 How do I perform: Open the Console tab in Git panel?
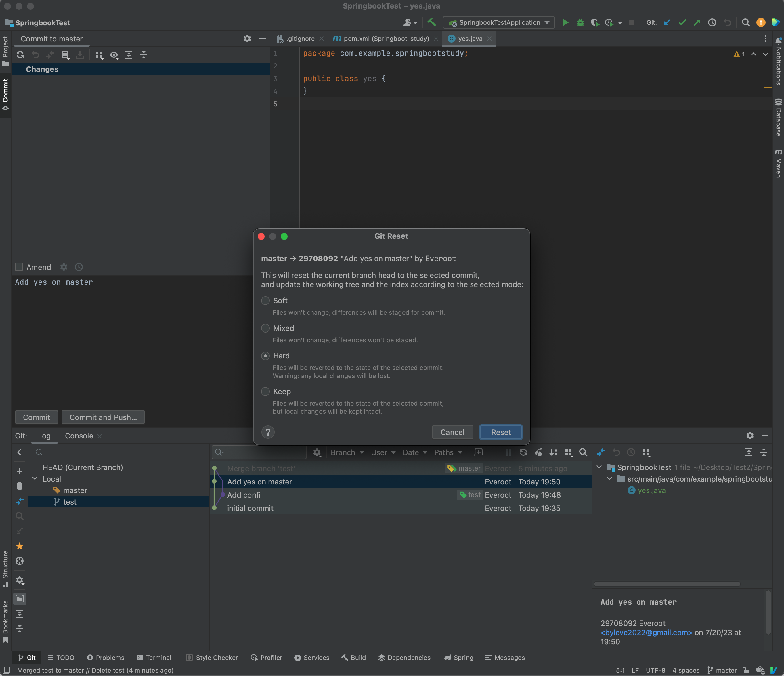[x=79, y=436]
